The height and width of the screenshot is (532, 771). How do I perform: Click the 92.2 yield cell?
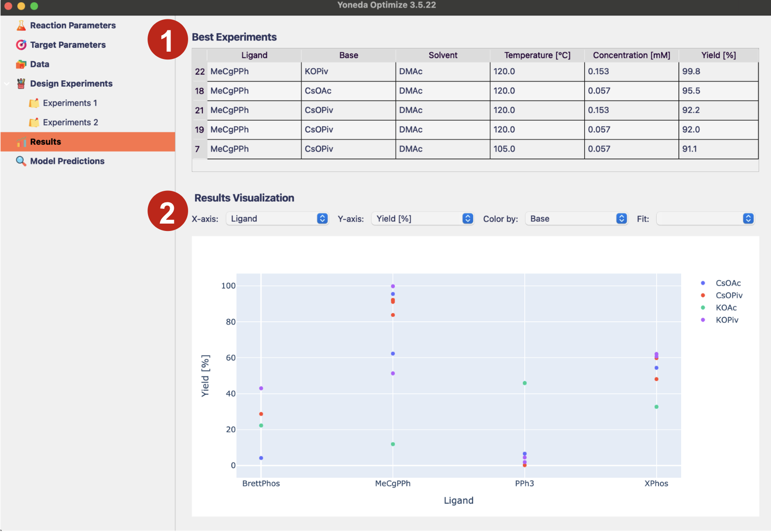[x=718, y=110]
